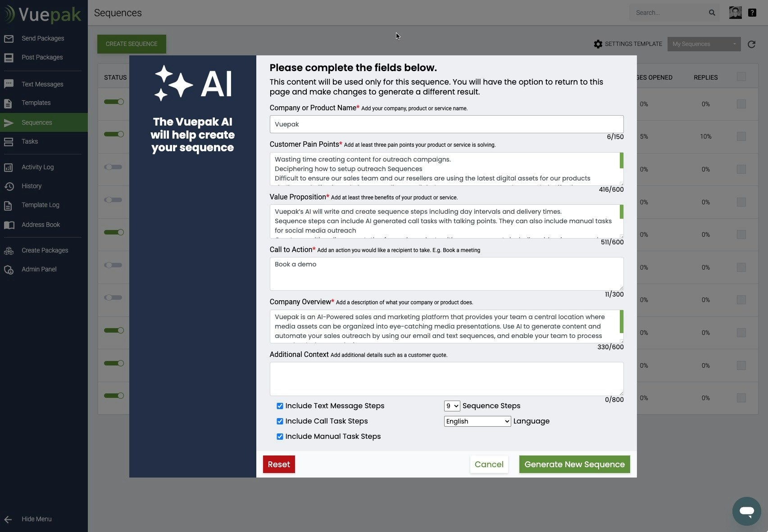Uncheck Include Manual Task Steps

pos(280,437)
